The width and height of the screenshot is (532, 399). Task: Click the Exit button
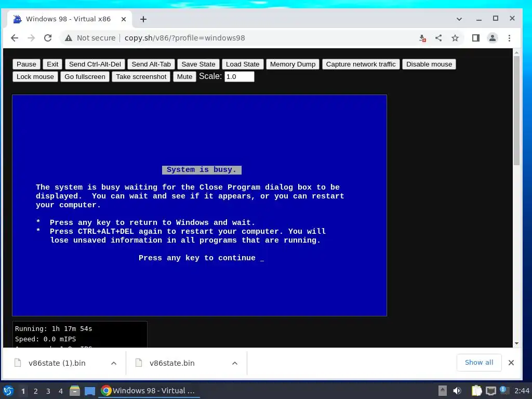(52, 64)
